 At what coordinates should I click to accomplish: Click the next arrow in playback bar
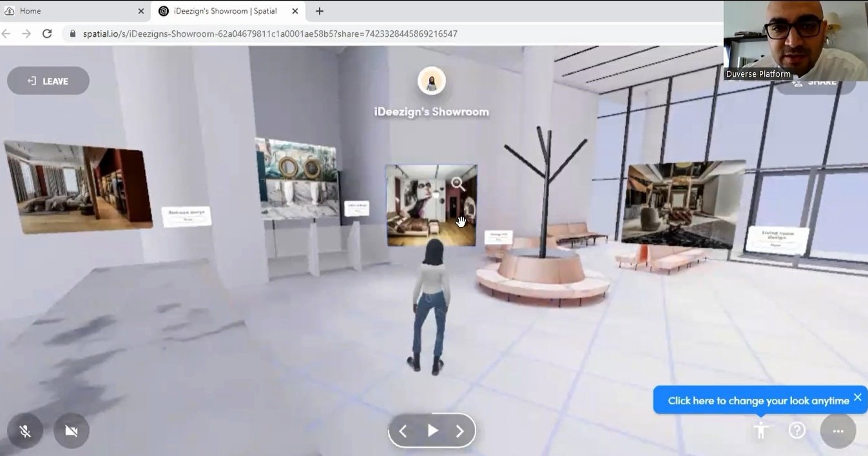click(x=459, y=431)
